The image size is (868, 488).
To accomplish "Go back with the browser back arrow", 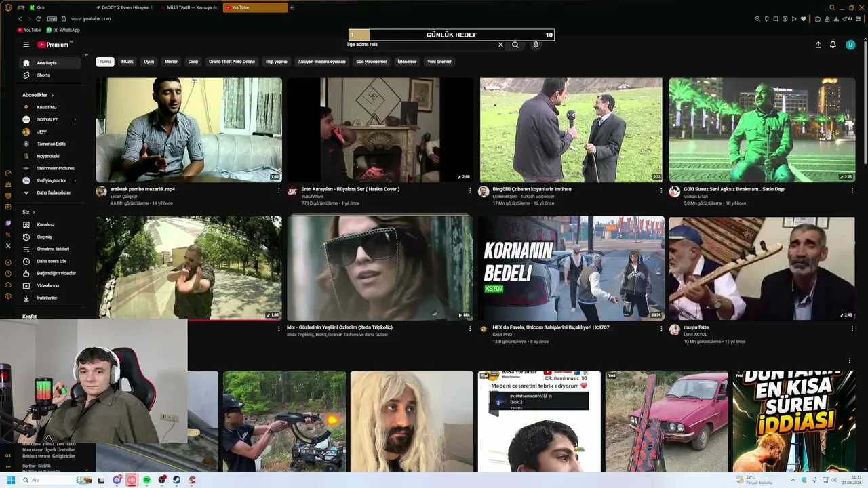I will (x=20, y=19).
